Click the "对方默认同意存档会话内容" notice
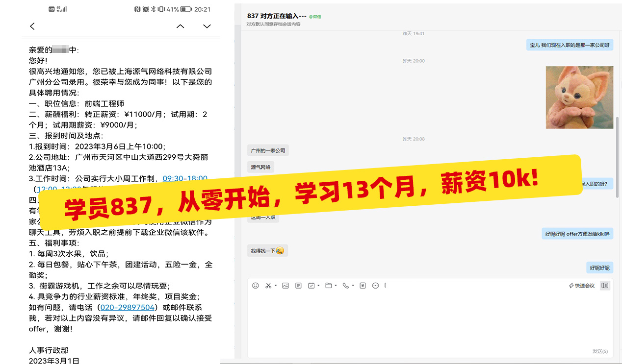This screenshot has width=622, height=364. (273, 24)
